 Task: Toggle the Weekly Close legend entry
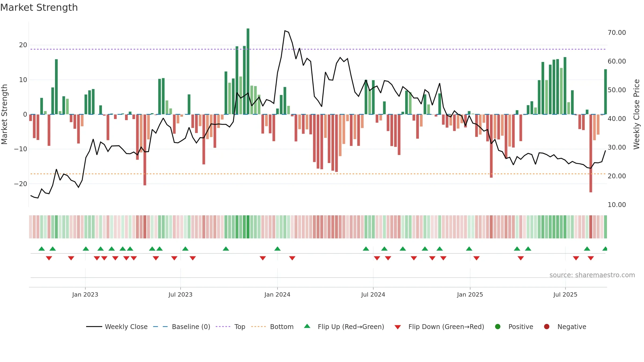[x=117, y=327]
